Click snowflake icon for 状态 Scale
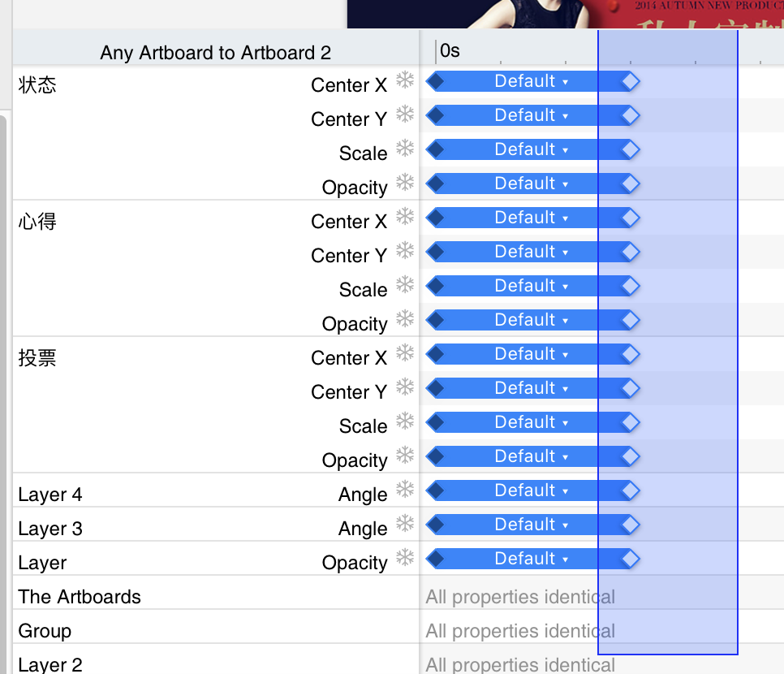784x674 pixels. pos(405,148)
